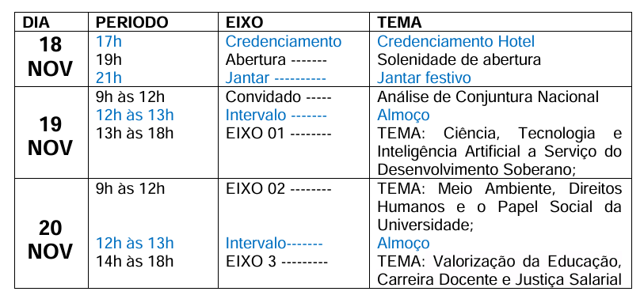Click the EIXO 3 label

(250, 261)
